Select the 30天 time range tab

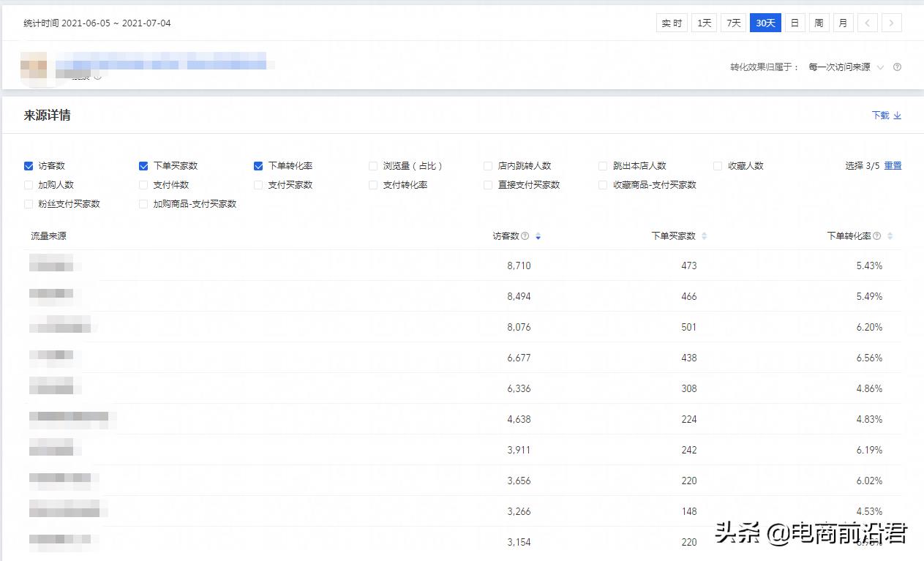pyautogui.click(x=765, y=23)
